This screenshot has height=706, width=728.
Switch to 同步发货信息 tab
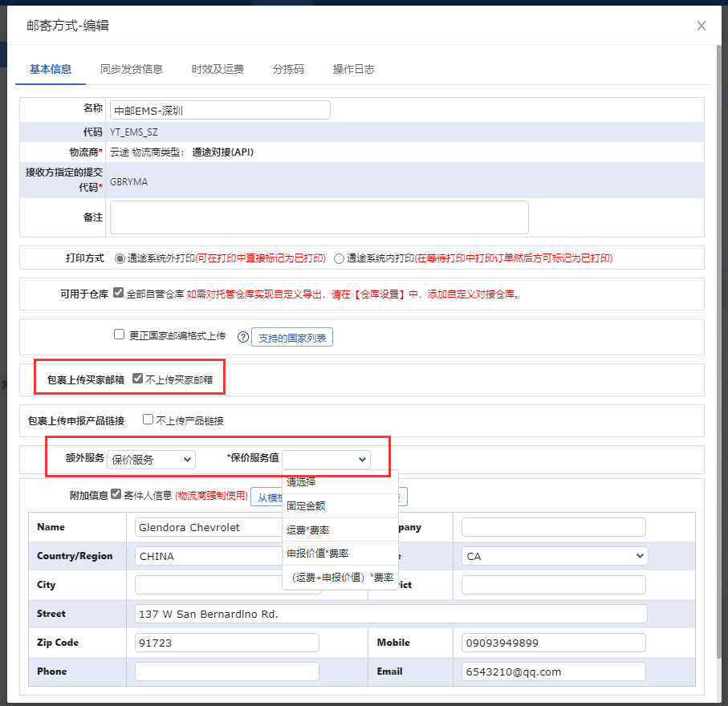click(132, 69)
